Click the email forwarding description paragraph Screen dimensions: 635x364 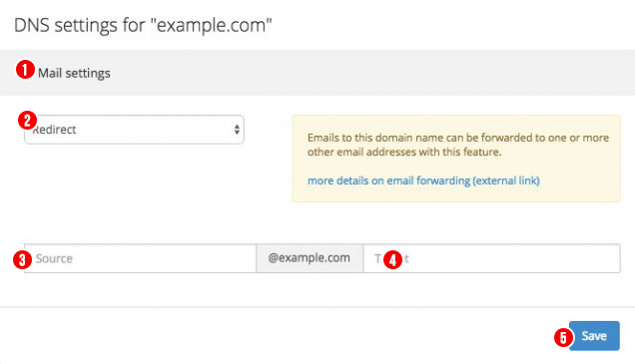point(458,145)
